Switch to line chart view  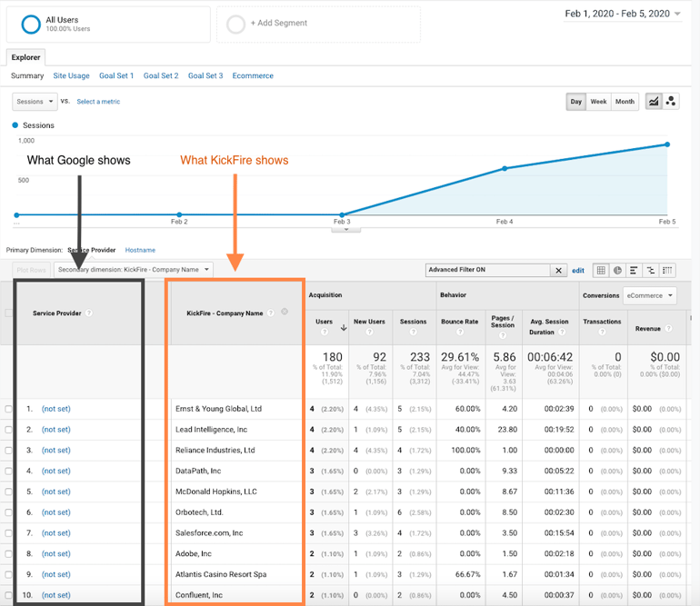pyautogui.click(x=654, y=102)
